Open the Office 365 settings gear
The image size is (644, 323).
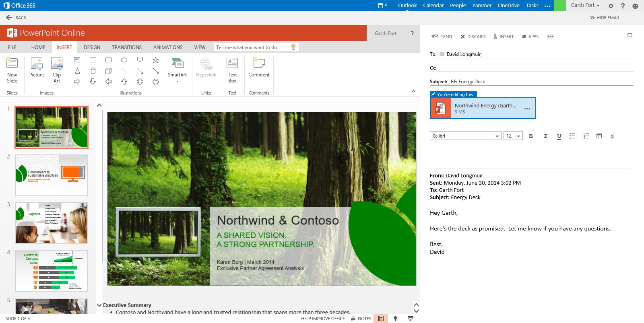click(x=611, y=6)
